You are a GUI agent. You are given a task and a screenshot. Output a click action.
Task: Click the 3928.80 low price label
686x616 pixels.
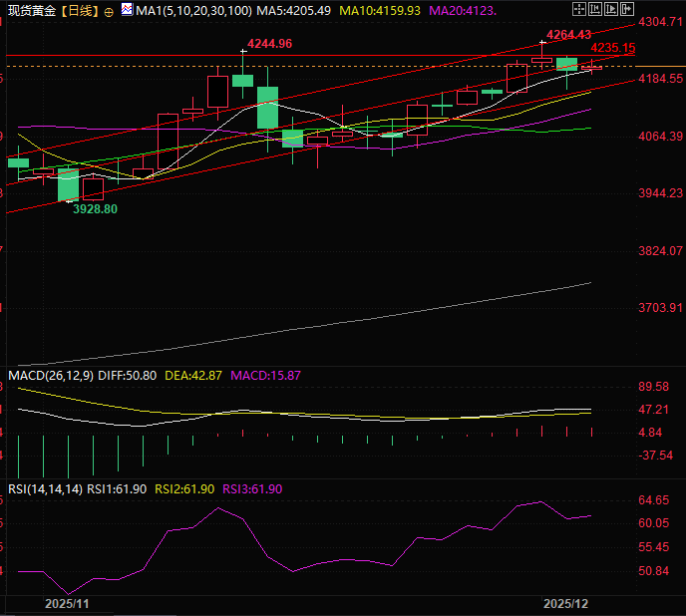[x=95, y=209]
